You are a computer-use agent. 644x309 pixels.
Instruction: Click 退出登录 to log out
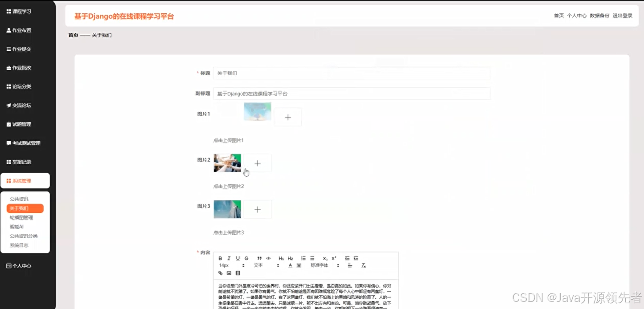pyautogui.click(x=623, y=15)
